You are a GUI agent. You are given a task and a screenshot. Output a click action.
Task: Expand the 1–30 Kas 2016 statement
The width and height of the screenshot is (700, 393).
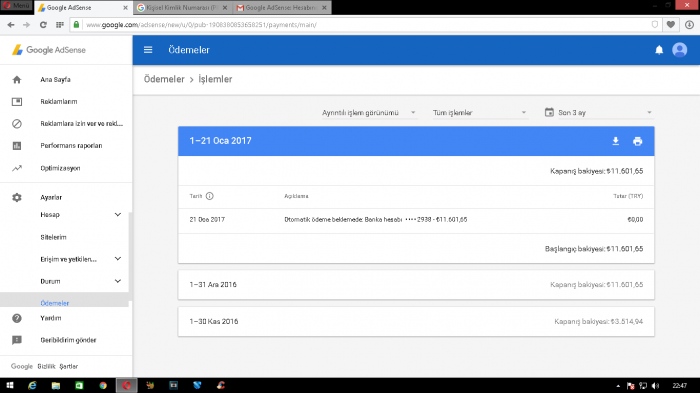coord(416,322)
